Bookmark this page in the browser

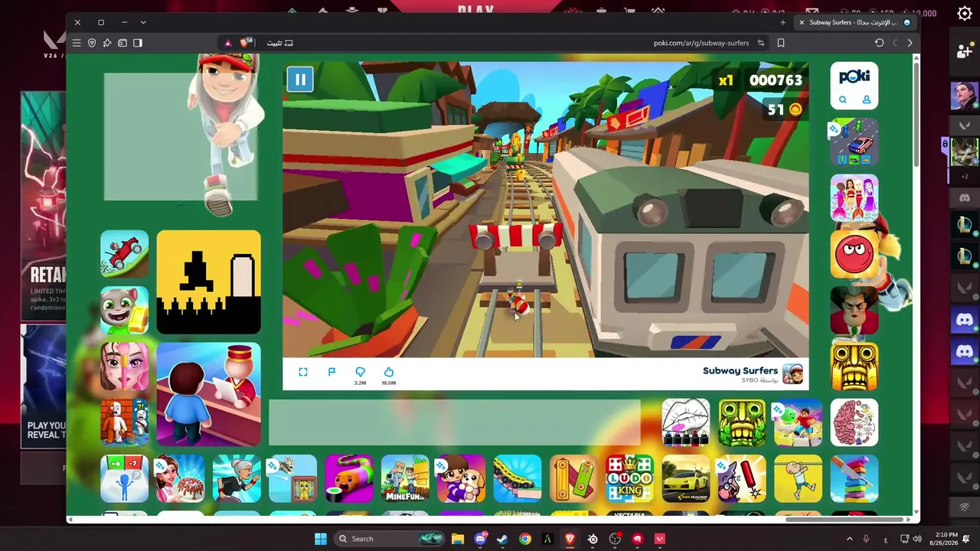(781, 43)
